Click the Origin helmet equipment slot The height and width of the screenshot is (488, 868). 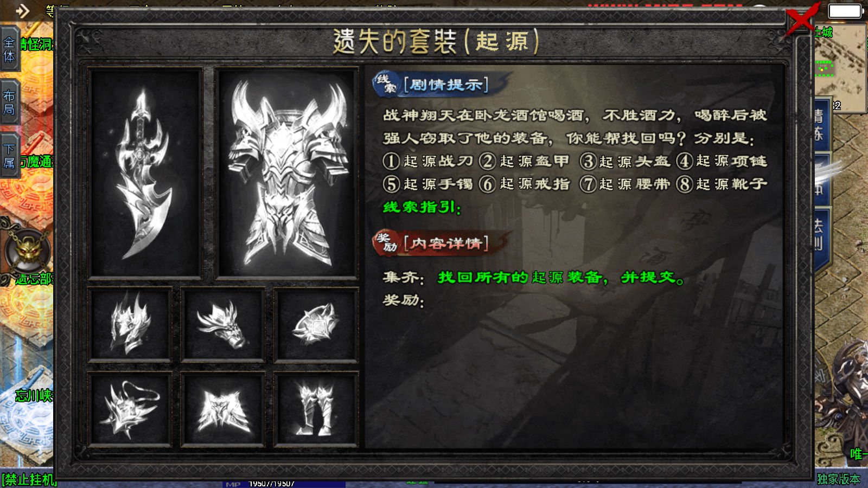click(x=130, y=324)
